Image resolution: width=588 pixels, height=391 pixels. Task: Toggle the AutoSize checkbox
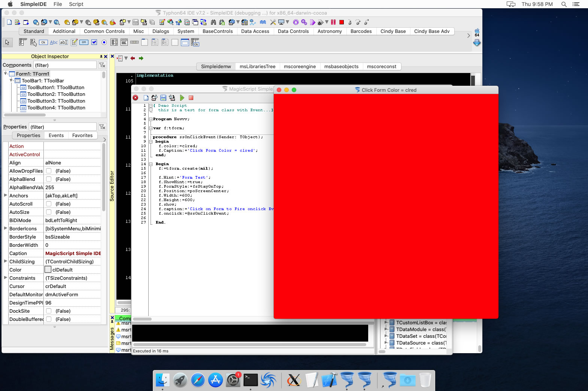[49, 212]
